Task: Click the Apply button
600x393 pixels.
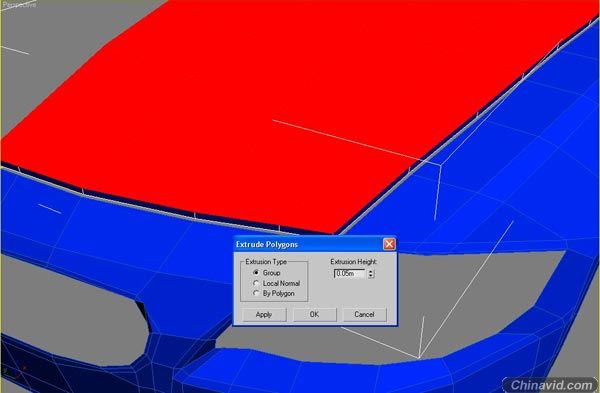Action: (264, 315)
